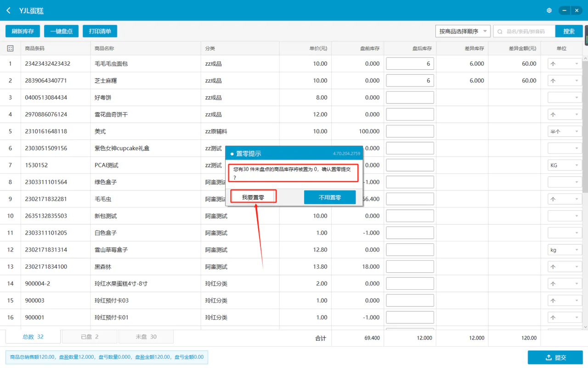The width and height of the screenshot is (588, 368).
Task: Click magnifier icon in search box
Action: coord(500,31)
